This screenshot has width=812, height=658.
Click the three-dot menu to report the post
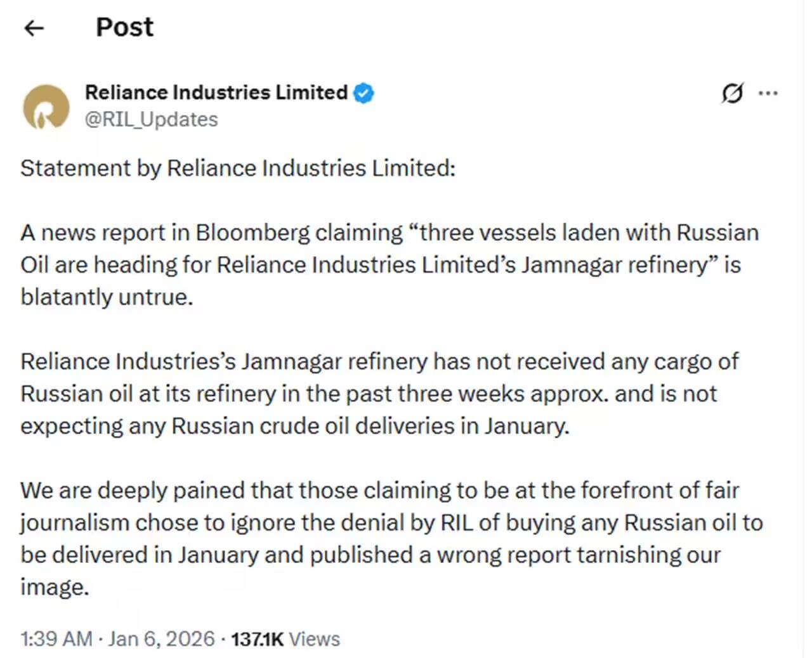click(769, 93)
